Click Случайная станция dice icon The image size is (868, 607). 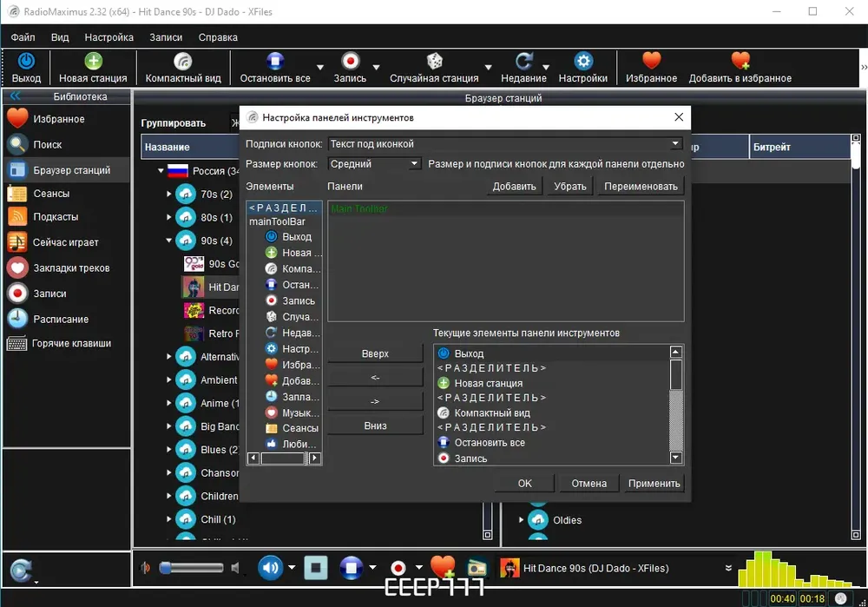click(434, 61)
